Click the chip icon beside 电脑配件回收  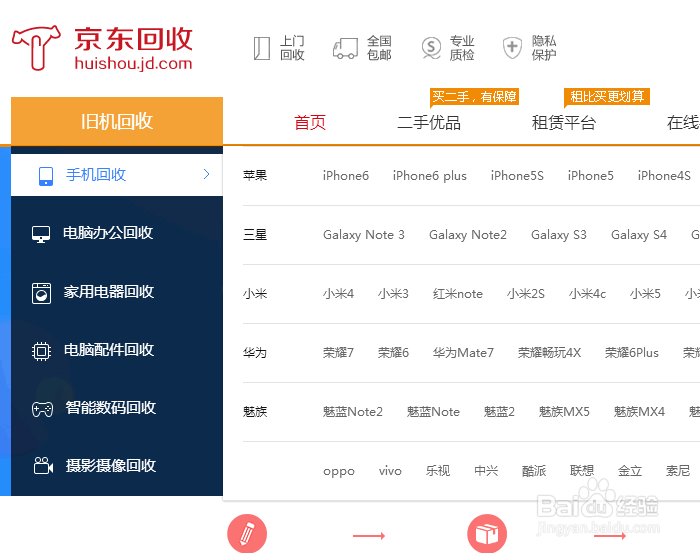pyautogui.click(x=41, y=351)
